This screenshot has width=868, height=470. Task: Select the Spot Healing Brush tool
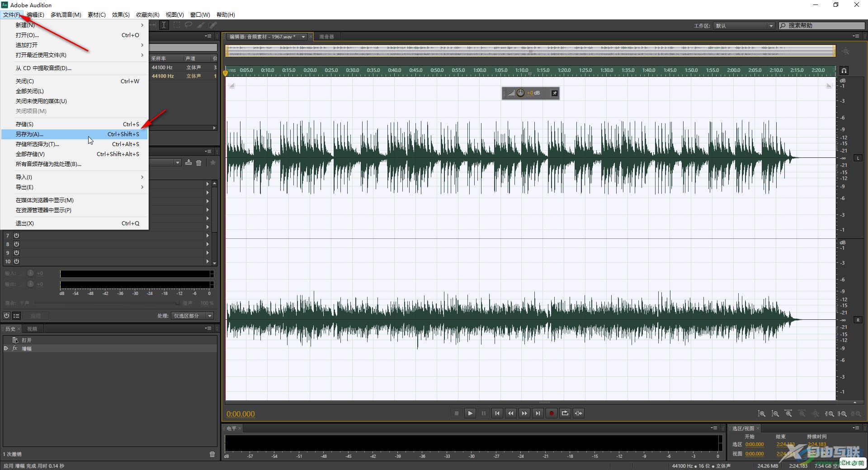(213, 25)
